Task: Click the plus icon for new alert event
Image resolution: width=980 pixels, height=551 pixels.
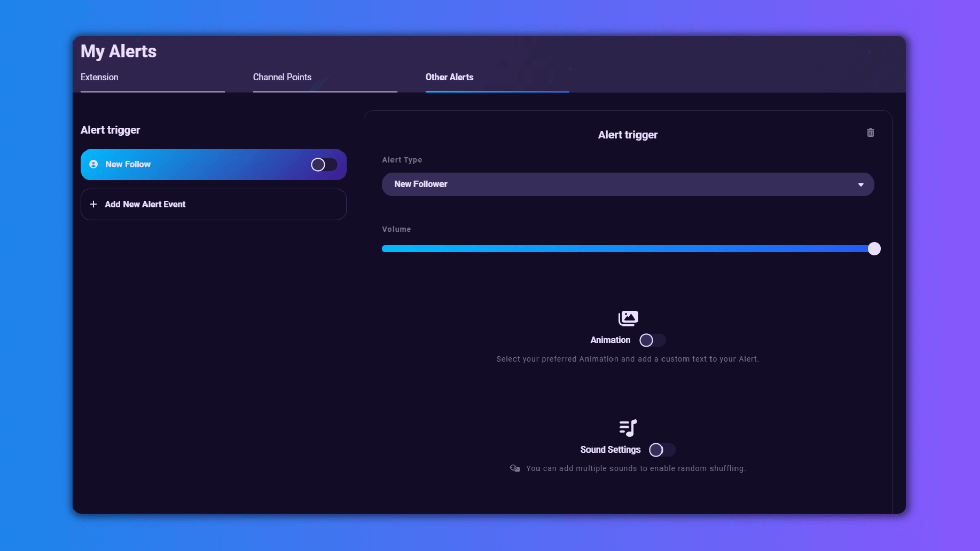Action: point(93,204)
